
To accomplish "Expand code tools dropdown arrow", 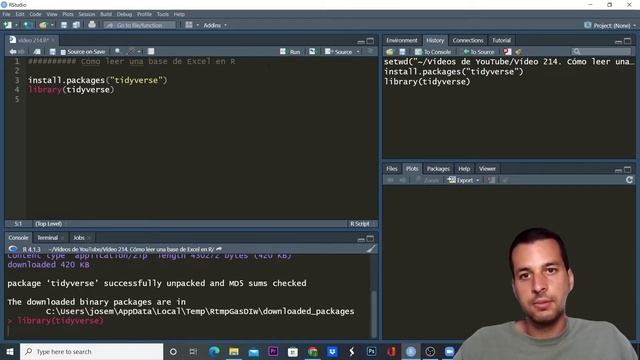I will tap(139, 52).
